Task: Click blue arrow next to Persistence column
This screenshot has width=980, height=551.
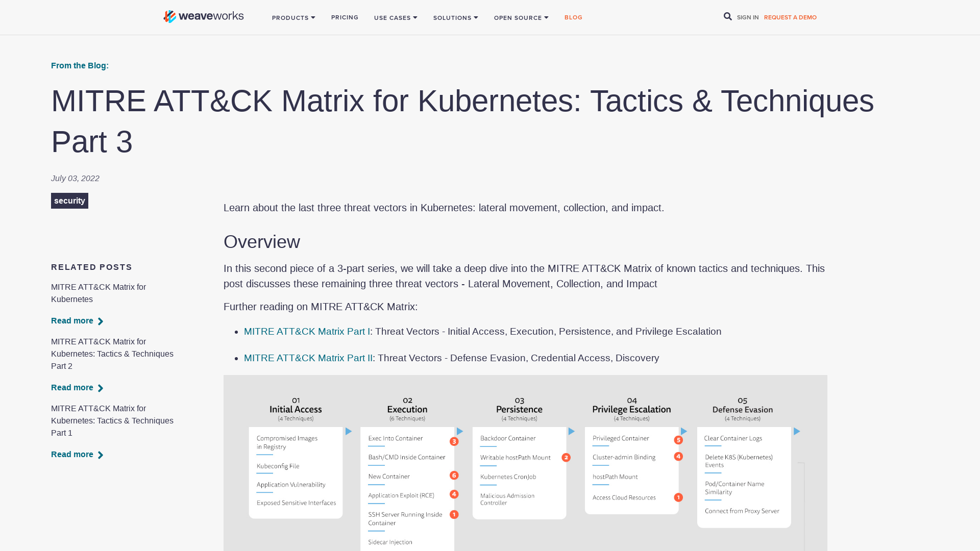Action: (571, 431)
